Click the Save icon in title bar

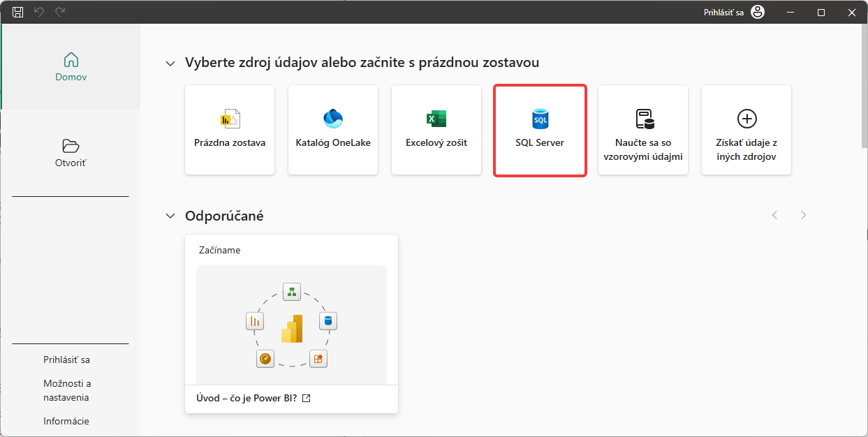[18, 12]
